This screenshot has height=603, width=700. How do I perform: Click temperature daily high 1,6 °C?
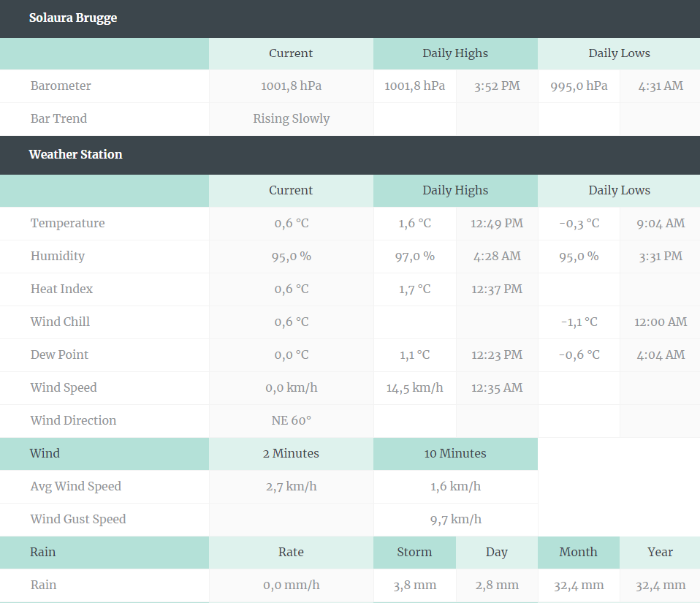pos(415,224)
